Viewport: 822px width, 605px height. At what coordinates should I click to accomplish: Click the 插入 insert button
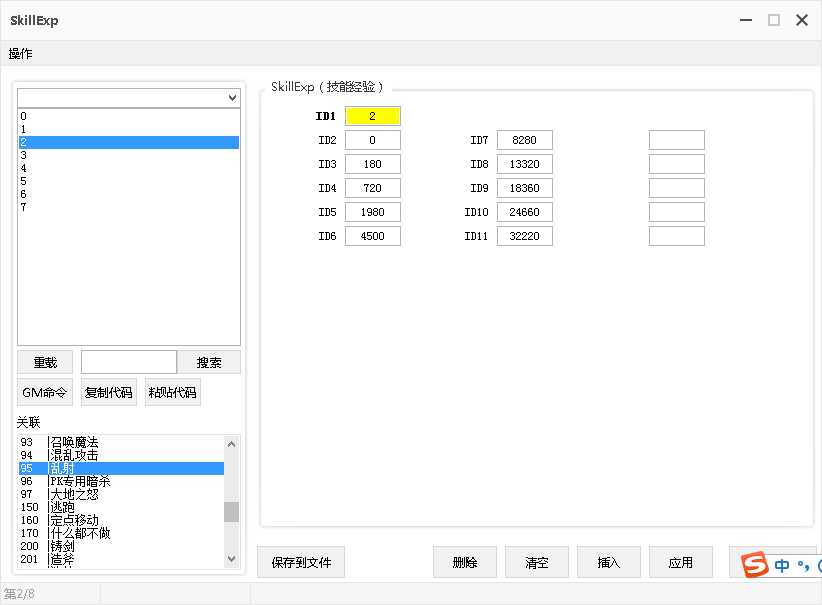[x=609, y=562]
